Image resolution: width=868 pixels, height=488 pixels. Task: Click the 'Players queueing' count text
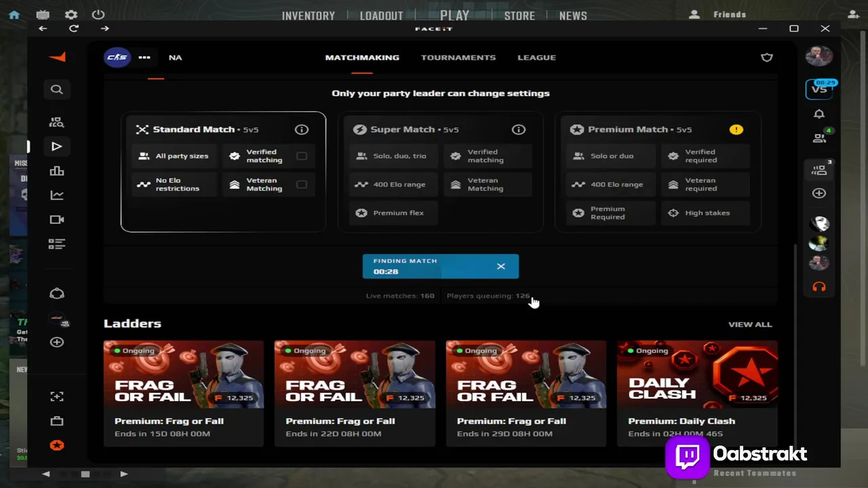(488, 296)
